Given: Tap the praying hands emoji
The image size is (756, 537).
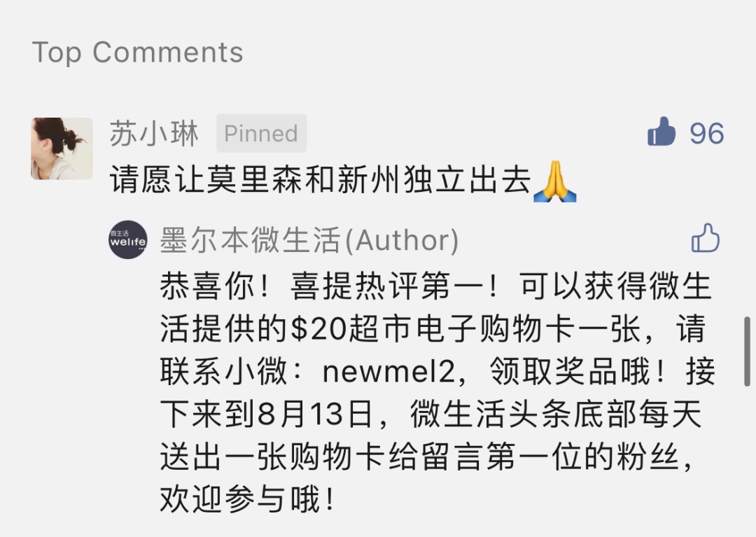Looking at the screenshot, I should (x=555, y=181).
